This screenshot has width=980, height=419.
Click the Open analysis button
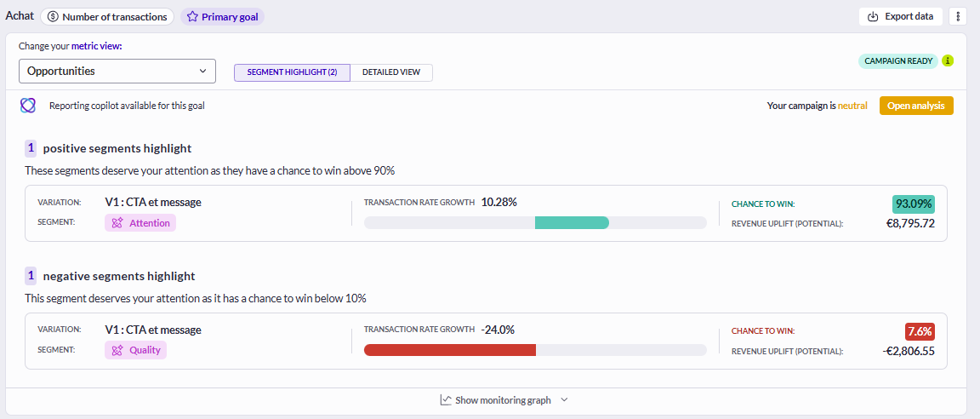coord(916,106)
